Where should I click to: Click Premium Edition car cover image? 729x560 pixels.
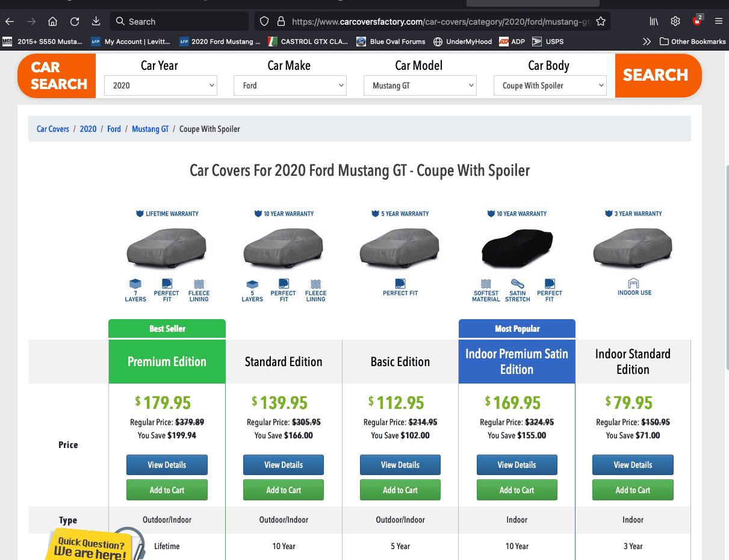[x=167, y=247]
